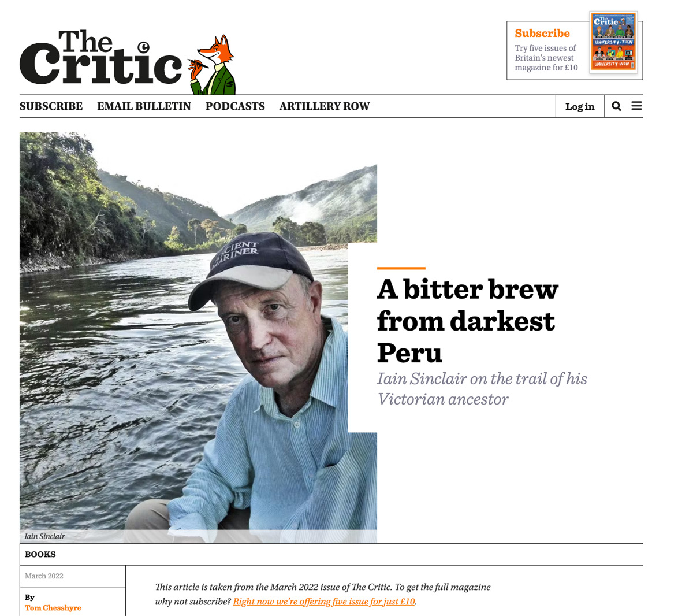Open author Tom Chesshyre link
This screenshot has width=693, height=616.
[x=53, y=608]
